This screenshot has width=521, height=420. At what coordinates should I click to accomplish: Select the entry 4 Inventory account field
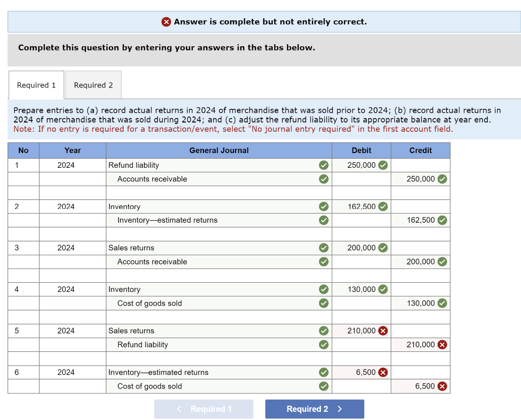pyautogui.click(x=219, y=289)
